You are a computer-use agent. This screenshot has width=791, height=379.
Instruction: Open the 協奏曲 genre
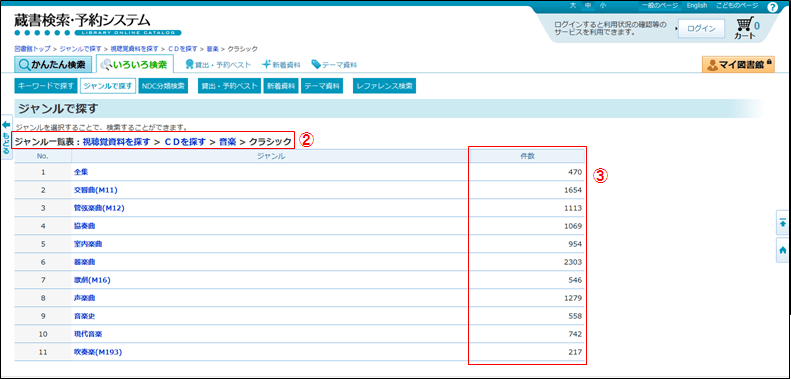click(x=84, y=226)
